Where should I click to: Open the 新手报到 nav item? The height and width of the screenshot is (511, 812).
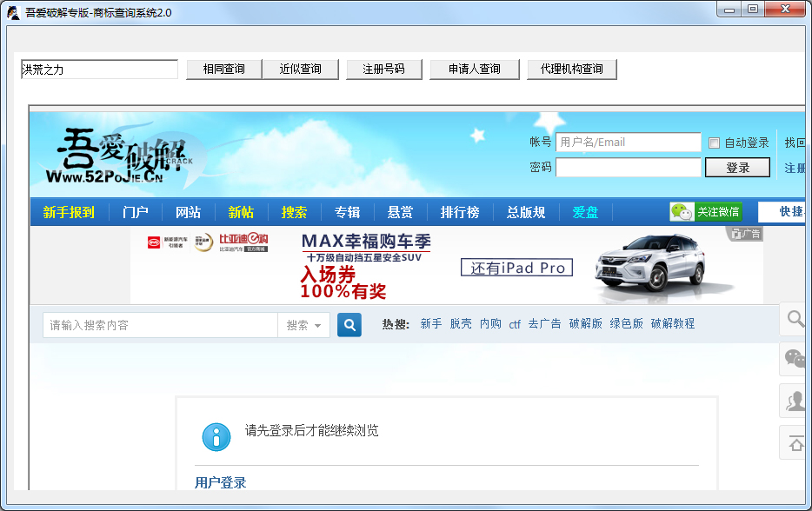pyautogui.click(x=69, y=212)
